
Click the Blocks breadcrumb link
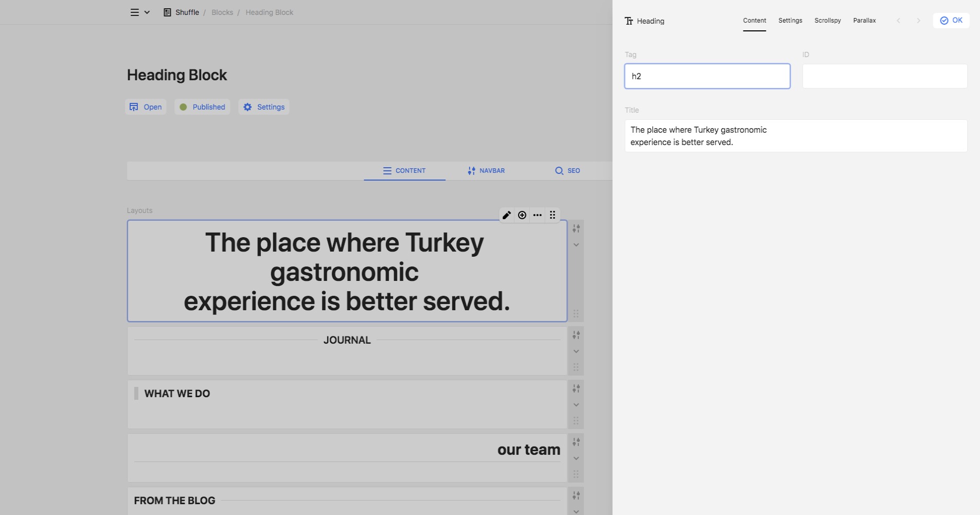tap(222, 12)
